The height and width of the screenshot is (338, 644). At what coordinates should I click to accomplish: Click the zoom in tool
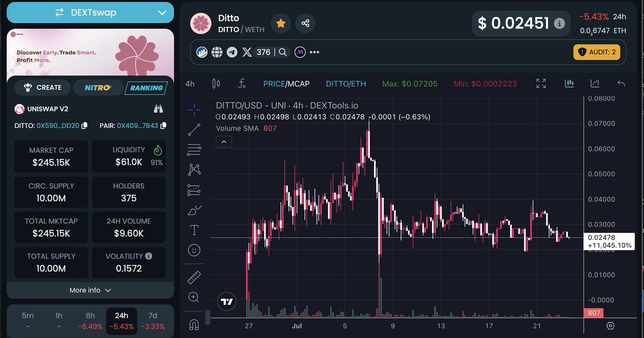point(194,297)
